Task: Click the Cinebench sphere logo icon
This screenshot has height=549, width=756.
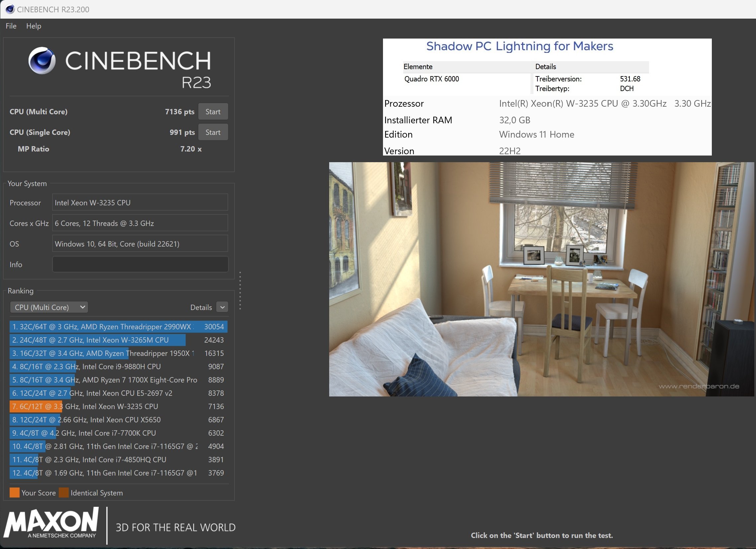Action: coord(42,60)
